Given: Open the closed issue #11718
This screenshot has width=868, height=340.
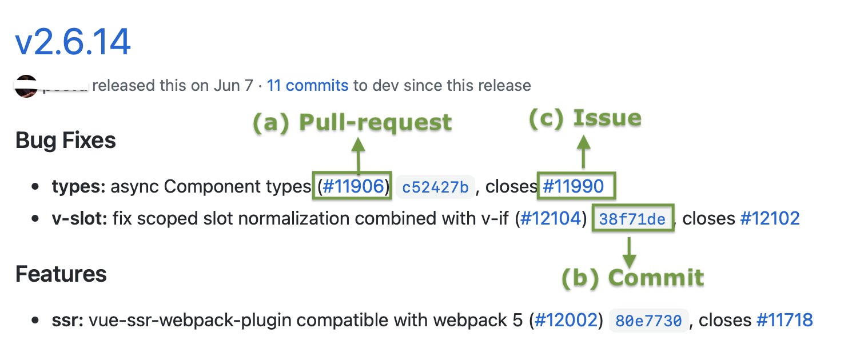Looking at the screenshot, I should tap(785, 320).
